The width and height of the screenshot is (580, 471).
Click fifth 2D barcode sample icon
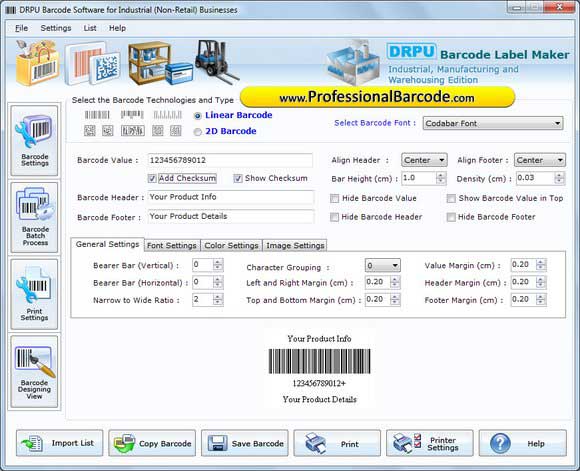point(176,131)
